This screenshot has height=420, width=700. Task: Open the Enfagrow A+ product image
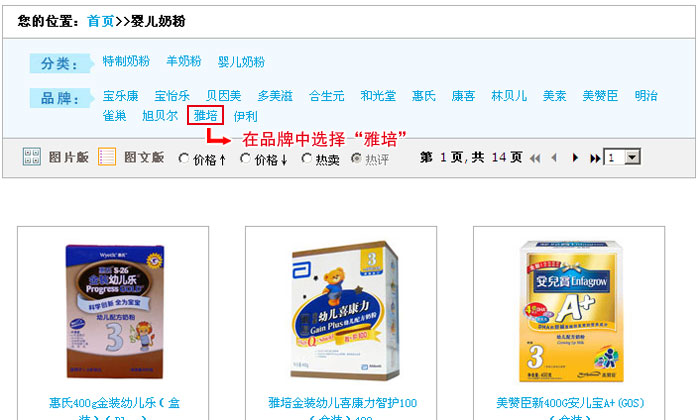point(571,312)
